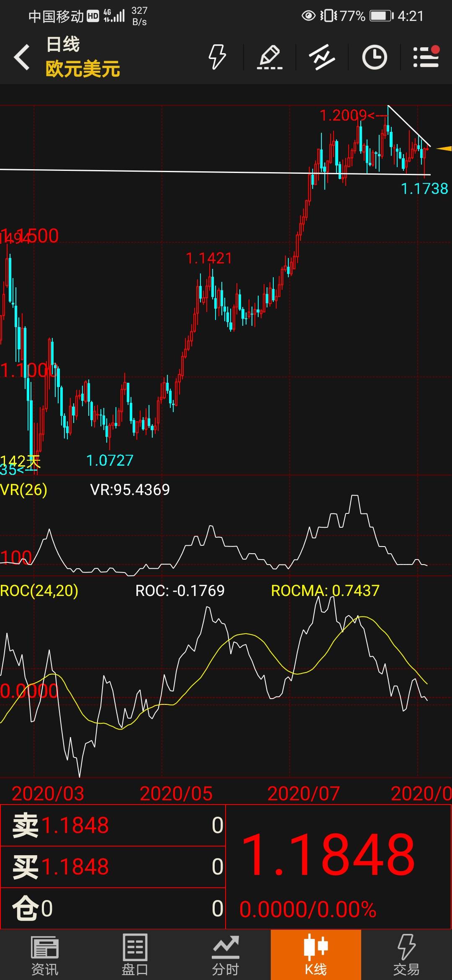Select the K线 candlestick tab
This screenshot has width=452, height=980.
coord(316,954)
